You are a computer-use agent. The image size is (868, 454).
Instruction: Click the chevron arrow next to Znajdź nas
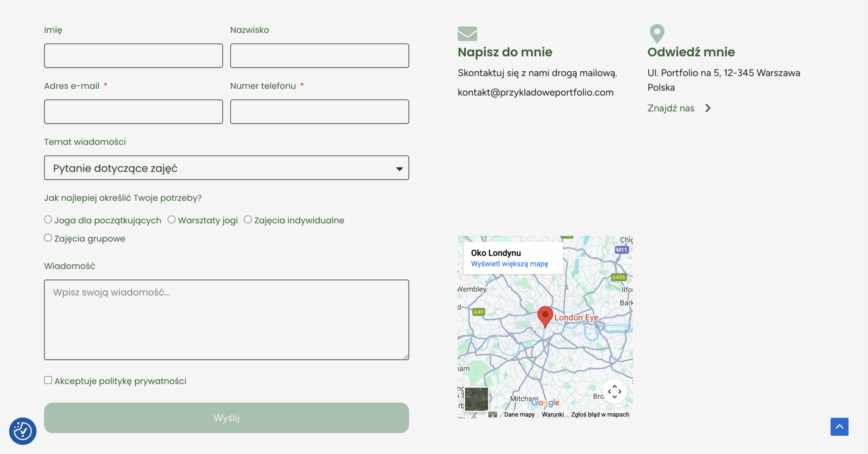pyautogui.click(x=708, y=109)
